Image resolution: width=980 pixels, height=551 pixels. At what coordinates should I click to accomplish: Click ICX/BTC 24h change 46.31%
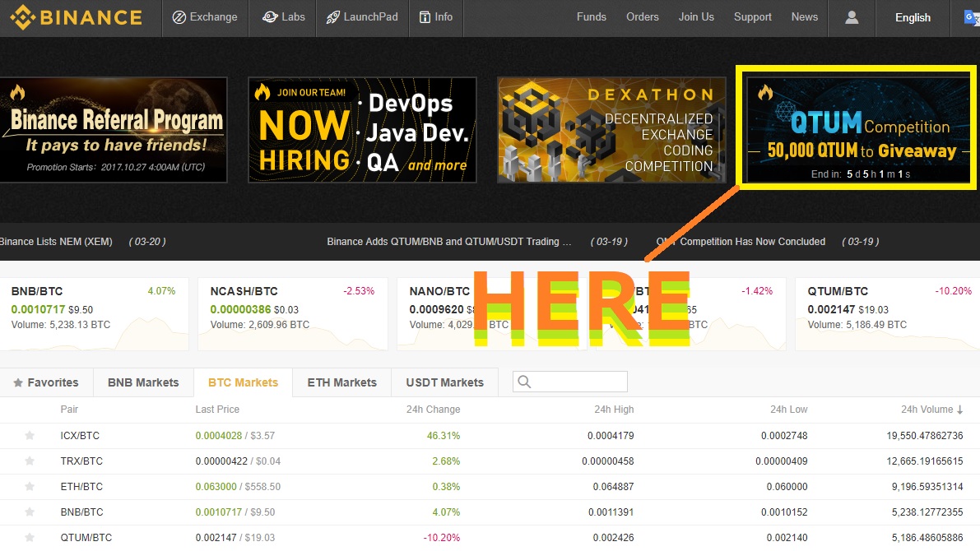(444, 435)
